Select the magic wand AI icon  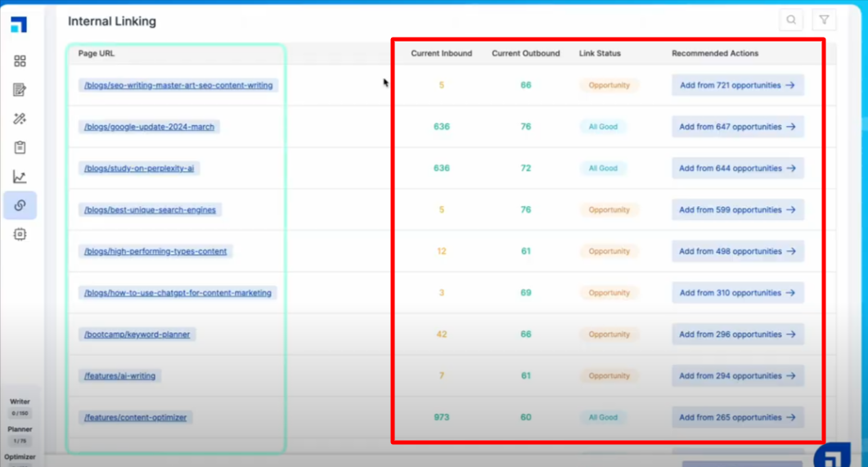[20, 119]
